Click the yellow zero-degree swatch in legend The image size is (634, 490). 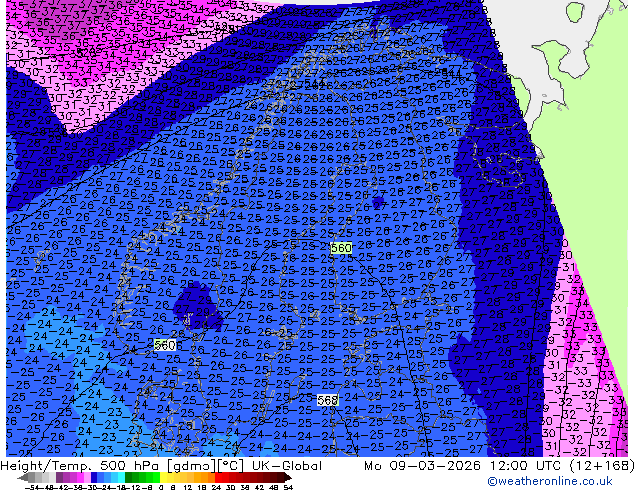point(163,478)
